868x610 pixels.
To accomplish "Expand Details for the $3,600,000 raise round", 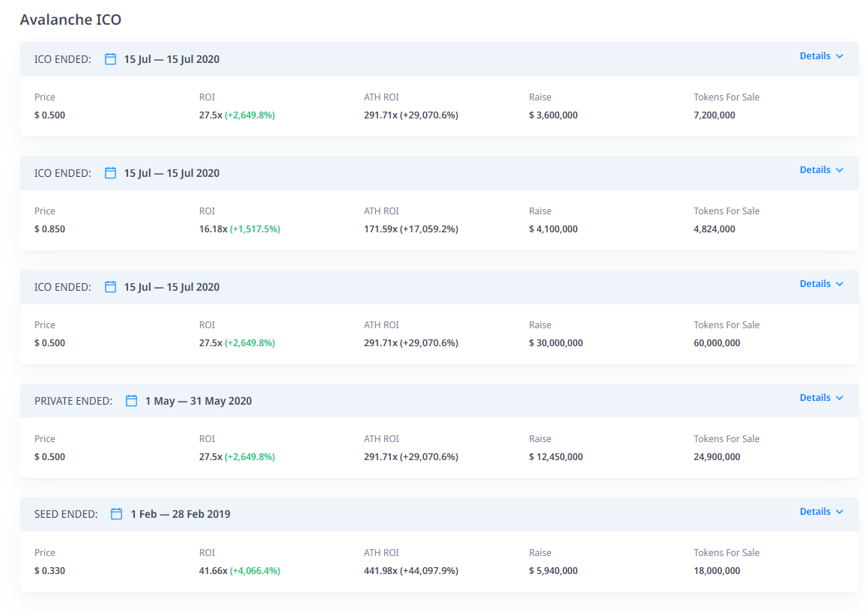I will point(821,56).
